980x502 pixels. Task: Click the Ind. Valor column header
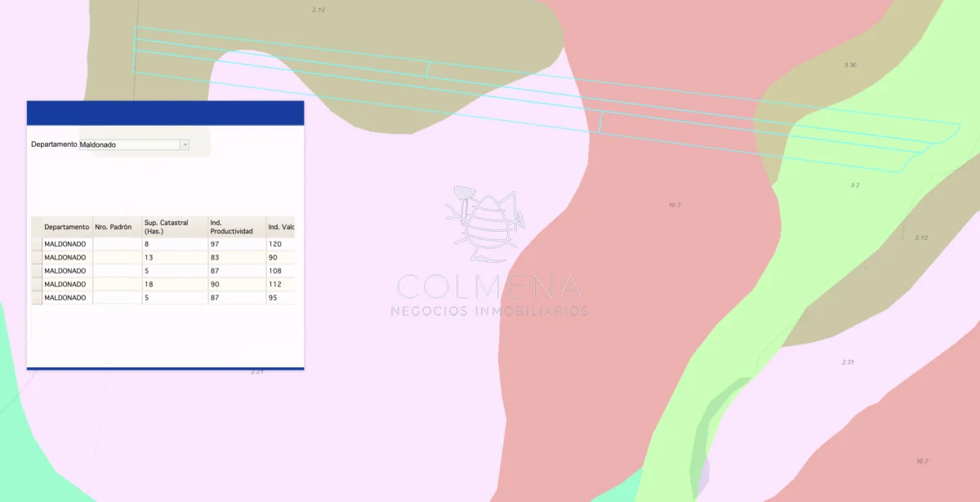click(280, 227)
